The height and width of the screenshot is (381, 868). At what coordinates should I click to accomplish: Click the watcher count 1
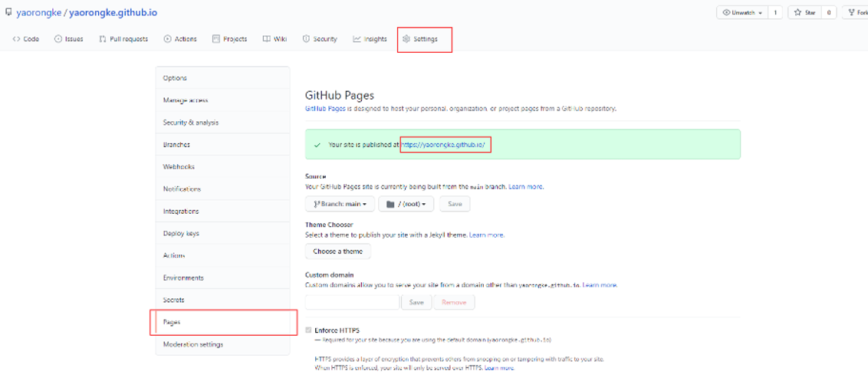[774, 13]
